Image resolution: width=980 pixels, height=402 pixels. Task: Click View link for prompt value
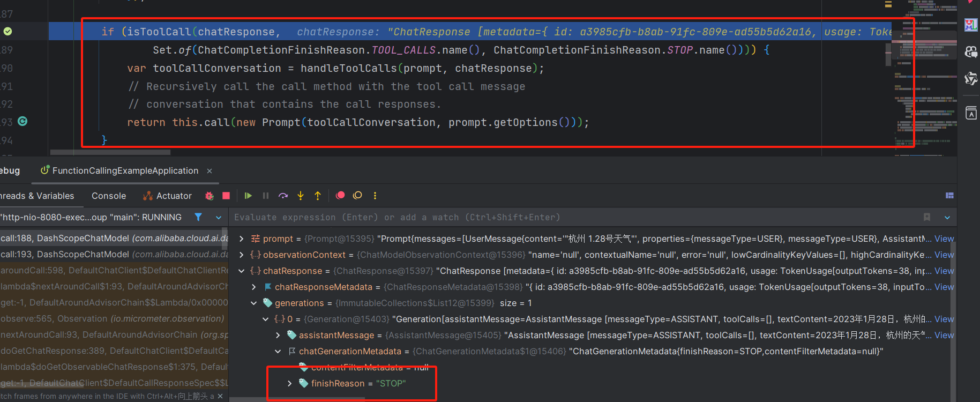pos(944,239)
